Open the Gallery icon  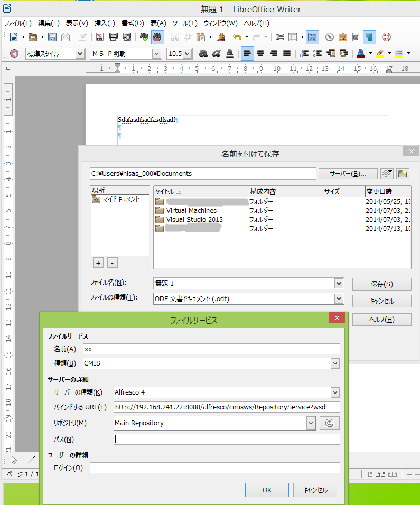click(x=343, y=37)
